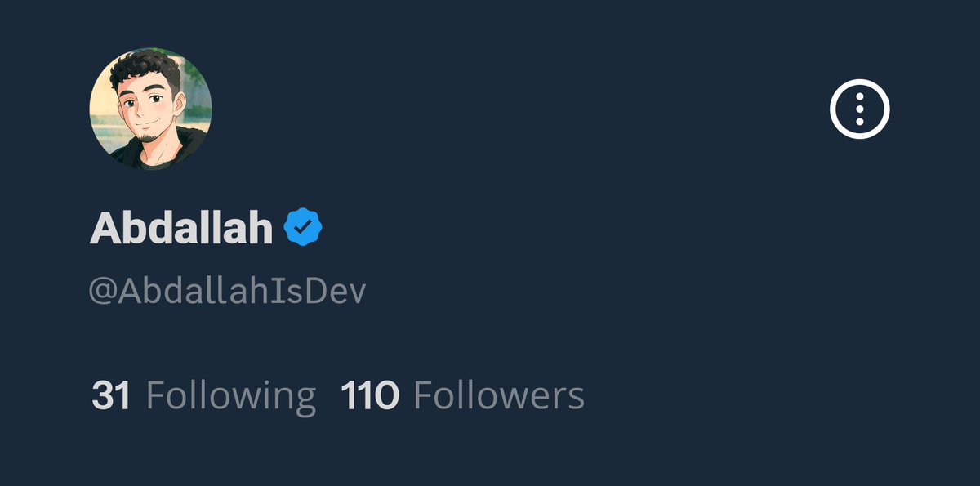Image resolution: width=980 pixels, height=486 pixels.
Task: Click the white circular more button
Action: pos(859,108)
